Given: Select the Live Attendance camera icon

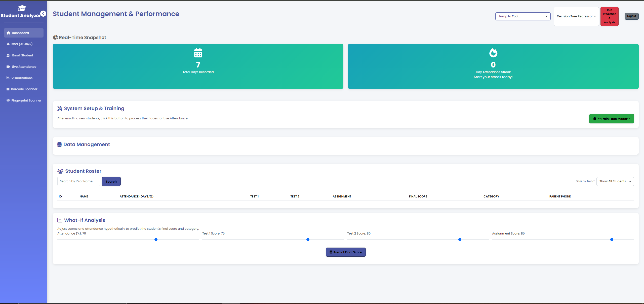Looking at the screenshot, I should (x=8, y=66).
